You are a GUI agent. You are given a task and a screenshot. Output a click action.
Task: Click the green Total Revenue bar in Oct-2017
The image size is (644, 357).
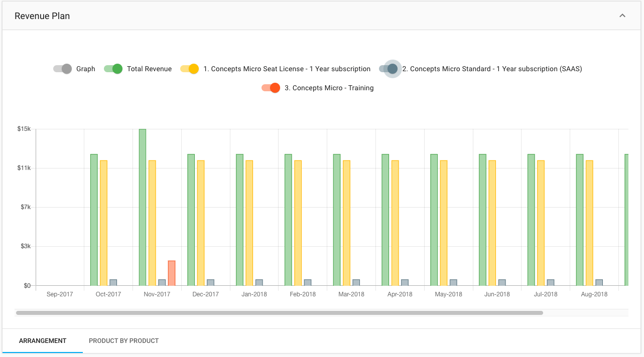coord(94,220)
